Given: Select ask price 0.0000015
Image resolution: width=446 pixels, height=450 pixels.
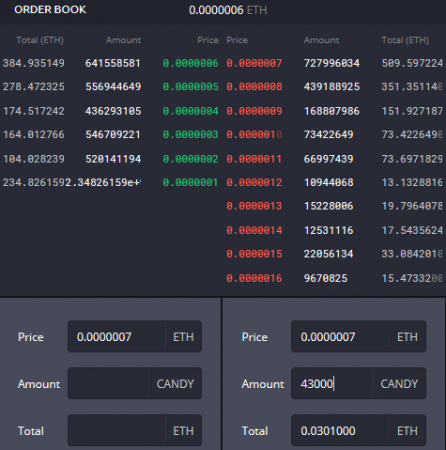Looking at the screenshot, I should tap(254, 254).
